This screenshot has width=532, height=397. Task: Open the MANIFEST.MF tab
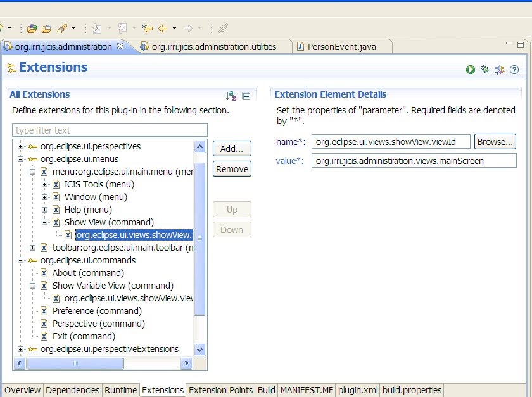point(307,390)
